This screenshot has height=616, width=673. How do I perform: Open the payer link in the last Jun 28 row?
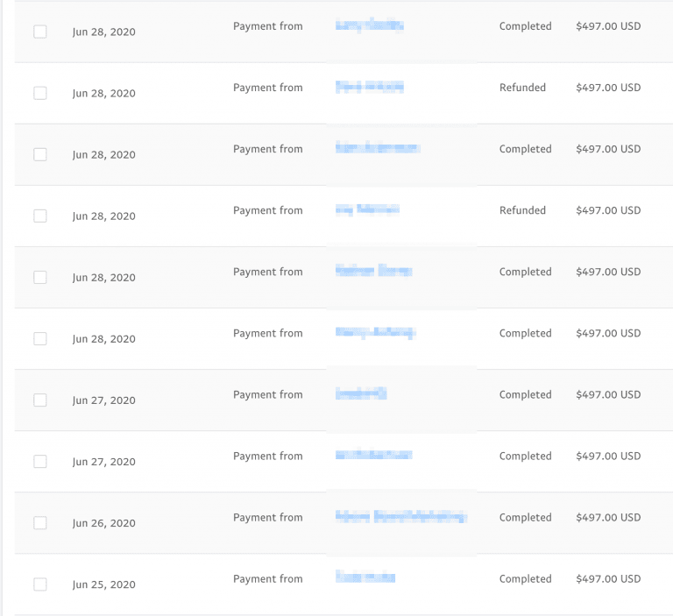[376, 333]
